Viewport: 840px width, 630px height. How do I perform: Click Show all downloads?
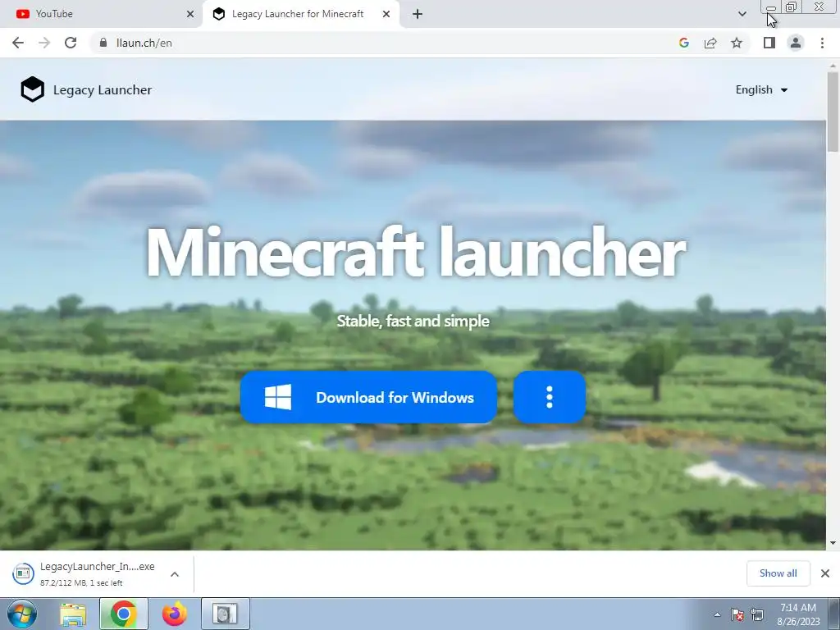pyautogui.click(x=778, y=573)
